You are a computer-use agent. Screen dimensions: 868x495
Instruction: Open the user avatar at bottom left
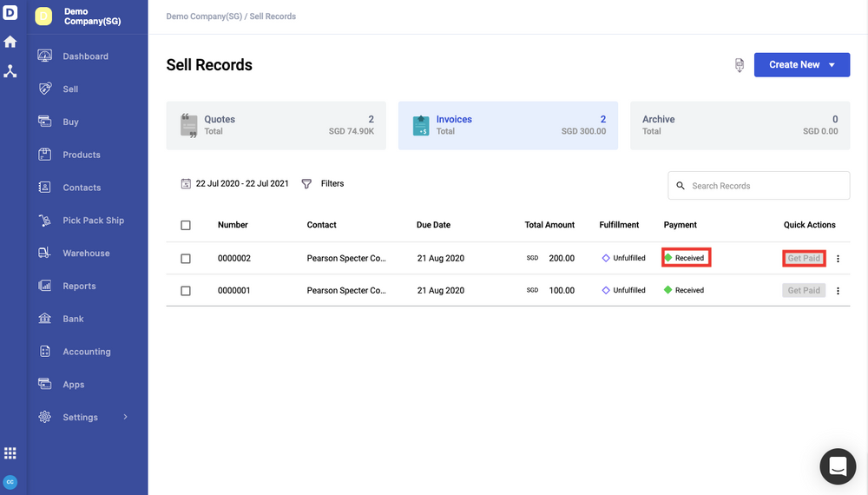[x=10, y=482]
